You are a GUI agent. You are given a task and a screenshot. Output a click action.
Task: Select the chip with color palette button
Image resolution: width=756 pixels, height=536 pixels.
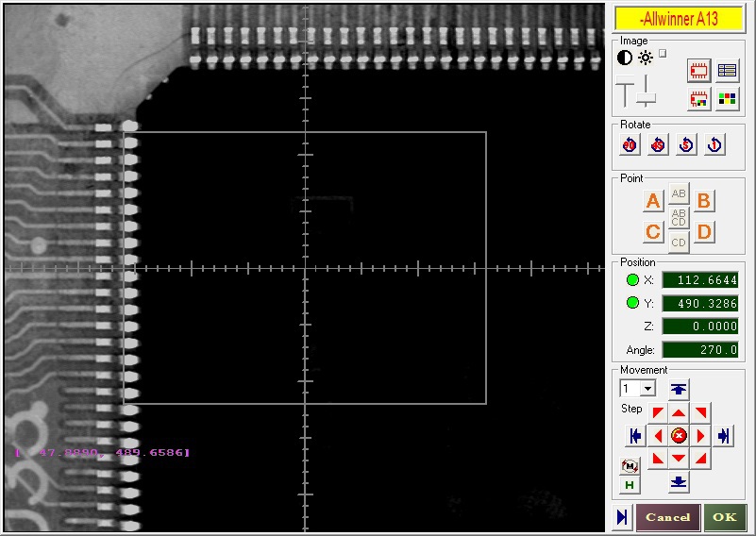coord(698,99)
